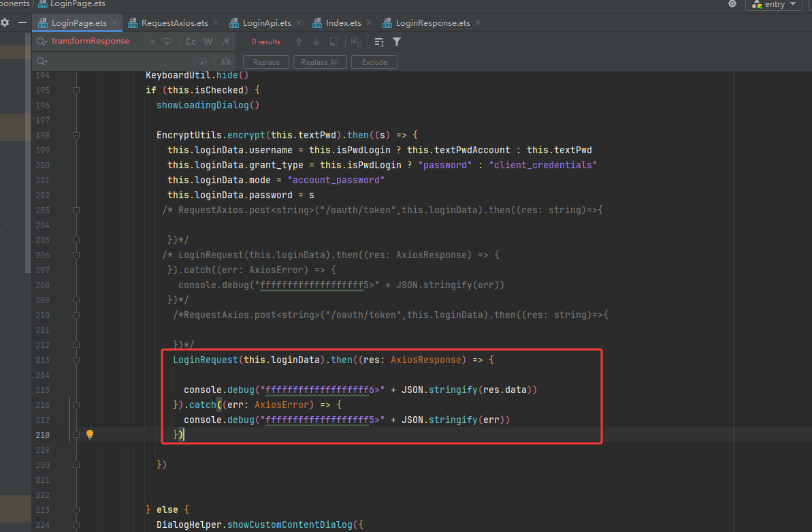This screenshot has height=532, width=812.
Task: Click "client_credentials" string on line 200
Action: [542, 165]
